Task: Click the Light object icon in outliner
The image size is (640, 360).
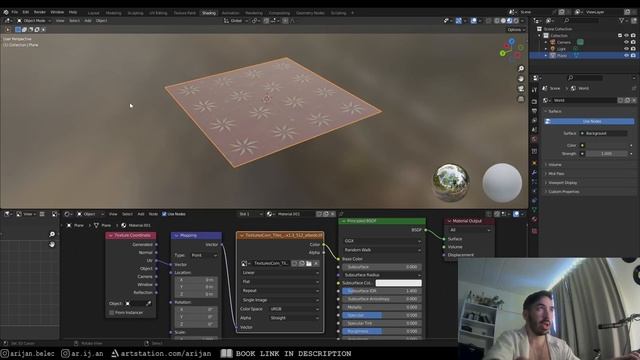Action: 553,49
